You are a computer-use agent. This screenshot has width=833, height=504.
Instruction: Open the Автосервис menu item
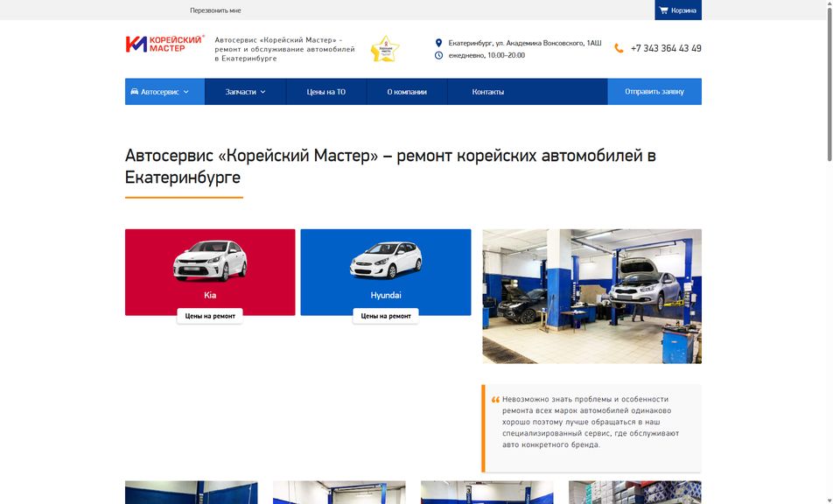click(x=164, y=91)
